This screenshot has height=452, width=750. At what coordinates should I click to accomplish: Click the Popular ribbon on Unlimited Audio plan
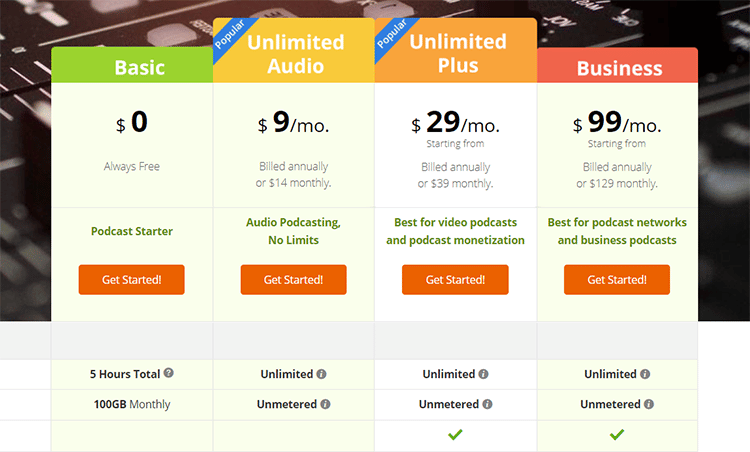228,35
